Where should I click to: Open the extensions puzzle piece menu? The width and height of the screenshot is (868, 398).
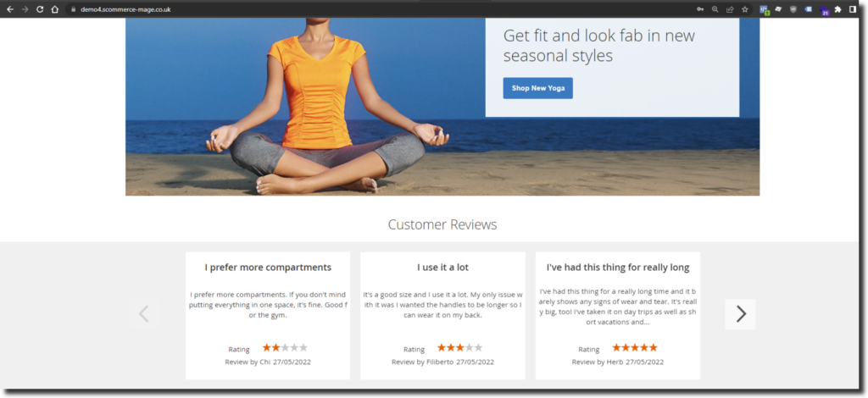pyautogui.click(x=837, y=9)
